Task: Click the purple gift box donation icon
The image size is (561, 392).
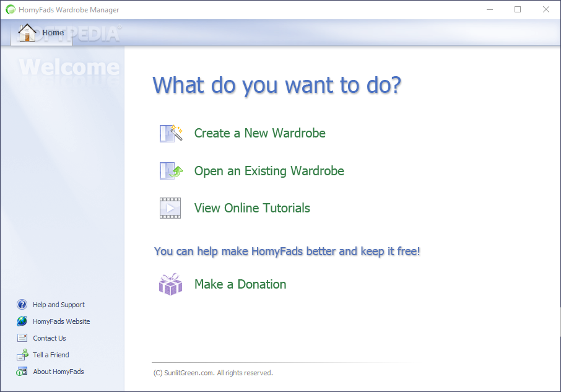Action: coord(171,284)
